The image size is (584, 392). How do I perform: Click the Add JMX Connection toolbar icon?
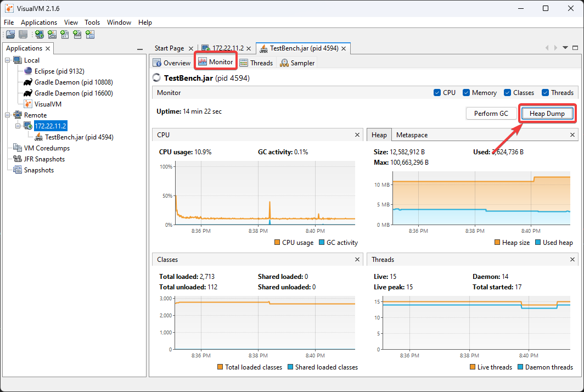53,35
